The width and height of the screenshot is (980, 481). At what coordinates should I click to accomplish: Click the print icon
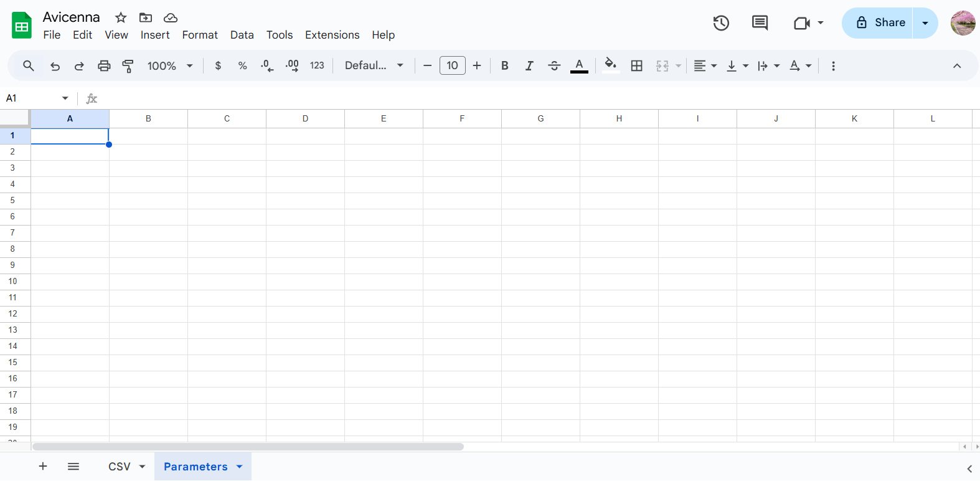point(104,66)
